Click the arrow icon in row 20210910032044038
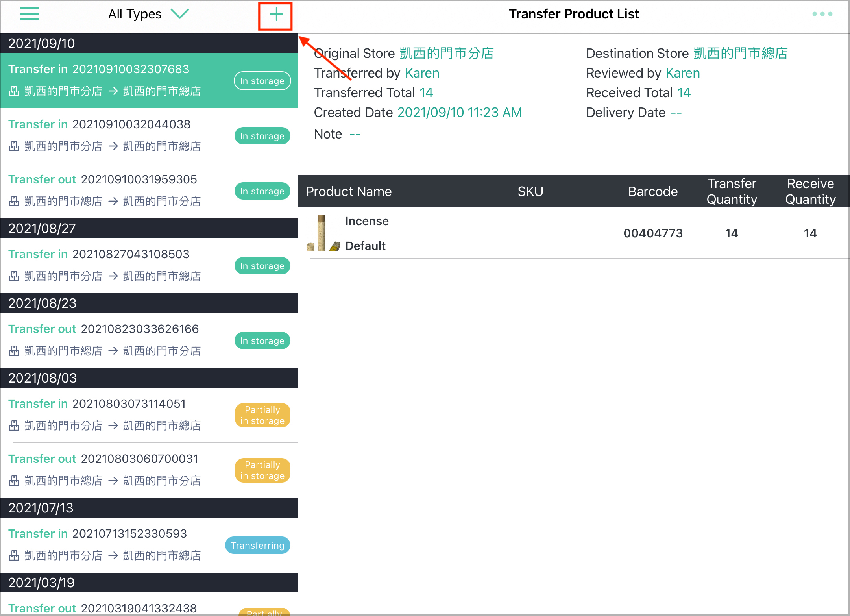Screen dimensions: 850x616 (x=113, y=146)
